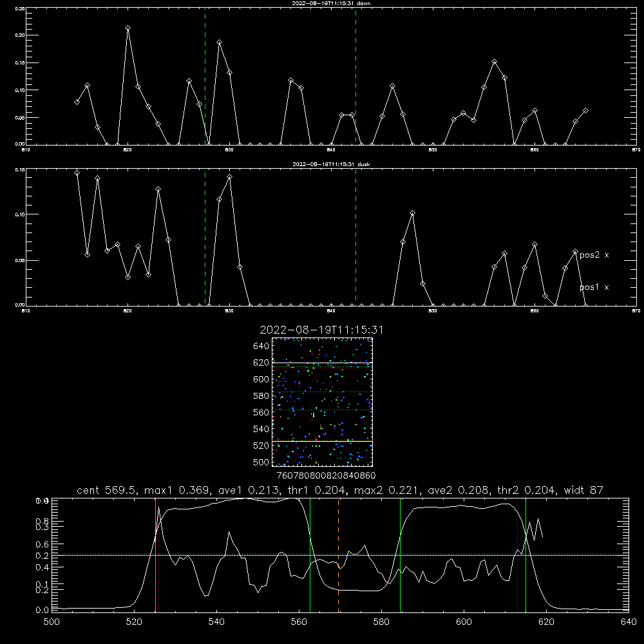This screenshot has width=644, height=644.
Task: Select the 'pos2 x' label
Action: pos(594,255)
